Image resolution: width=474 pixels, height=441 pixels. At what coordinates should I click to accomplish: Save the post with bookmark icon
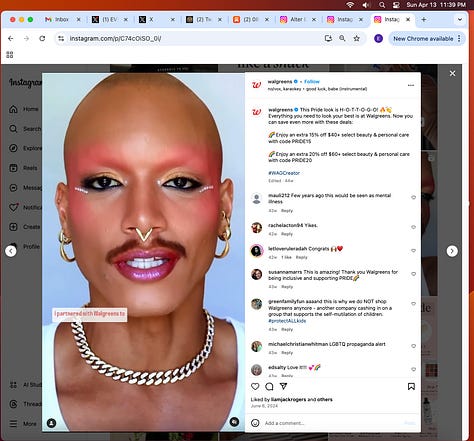(411, 386)
